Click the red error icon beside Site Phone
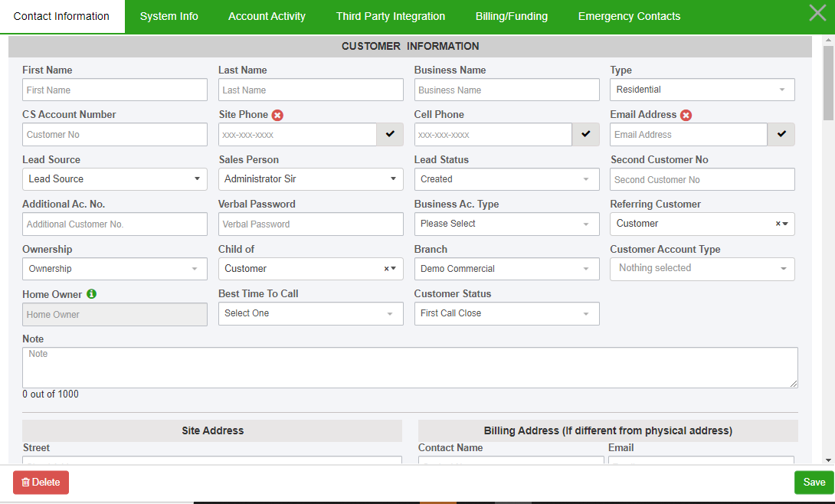835x504 pixels. [277, 115]
